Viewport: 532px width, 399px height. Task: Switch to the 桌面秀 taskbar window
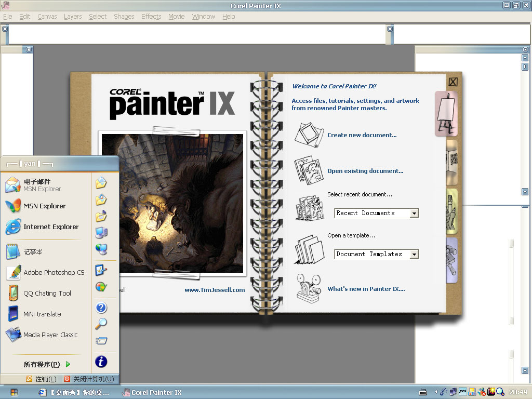tap(74, 393)
